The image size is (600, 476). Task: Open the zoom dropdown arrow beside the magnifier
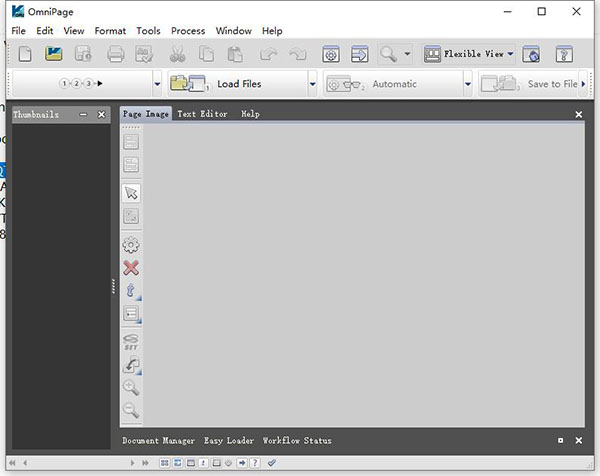(407, 54)
